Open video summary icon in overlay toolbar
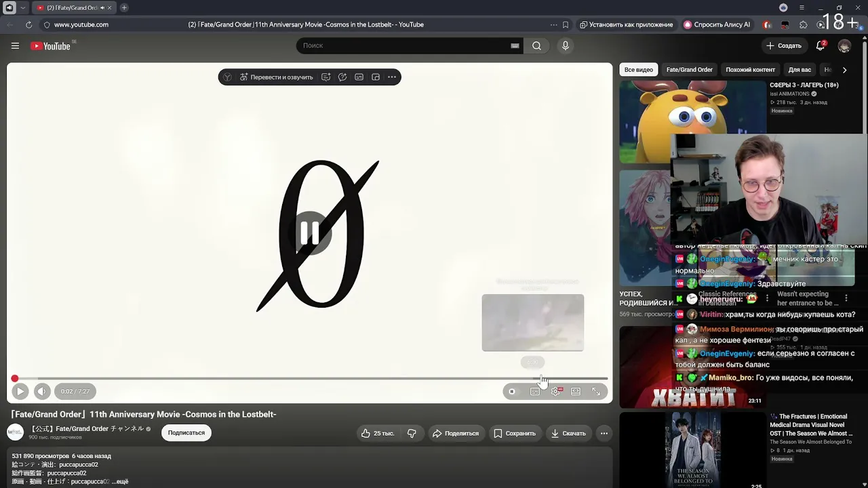This screenshot has width=868, height=488. [325, 77]
